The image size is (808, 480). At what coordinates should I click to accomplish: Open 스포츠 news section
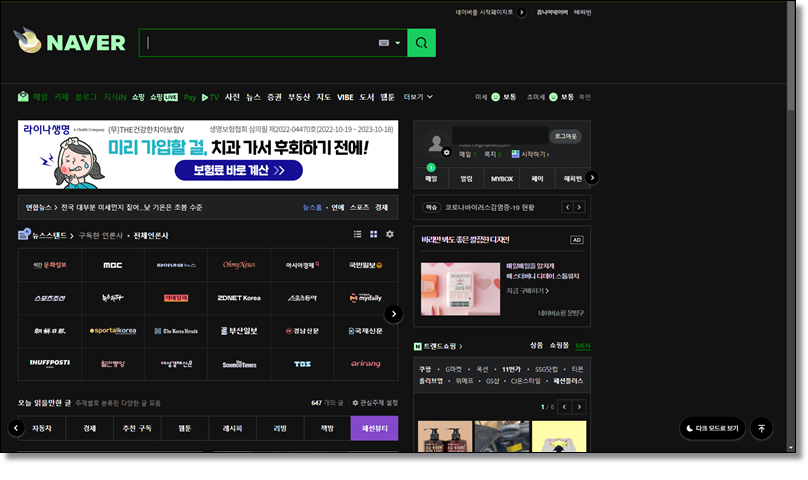pos(359,207)
